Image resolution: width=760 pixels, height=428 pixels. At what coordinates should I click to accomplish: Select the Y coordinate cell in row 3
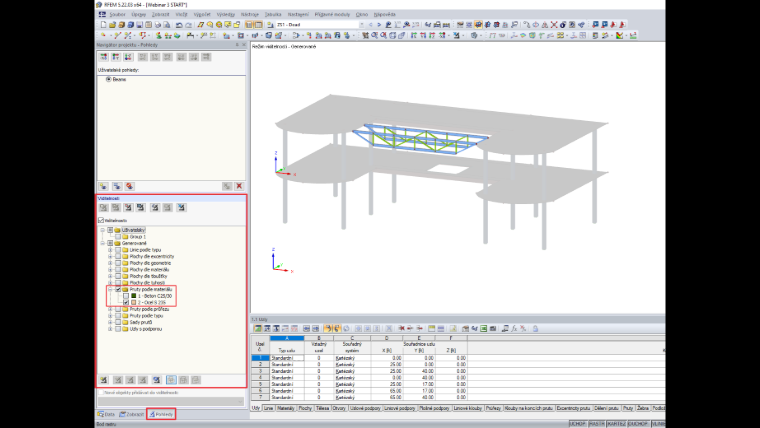pyautogui.click(x=418, y=371)
